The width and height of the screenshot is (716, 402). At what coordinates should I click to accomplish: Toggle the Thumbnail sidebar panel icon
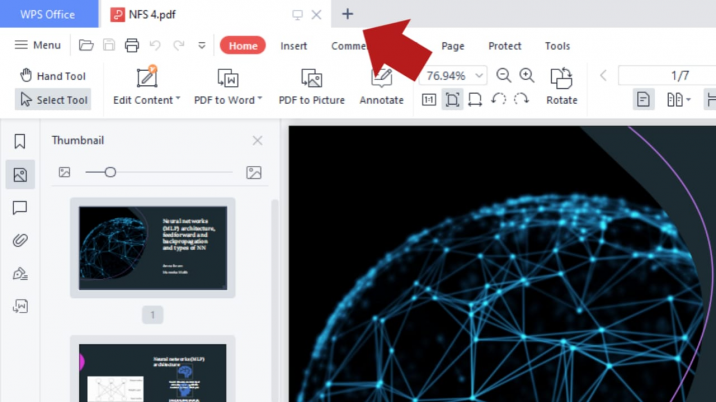point(20,175)
